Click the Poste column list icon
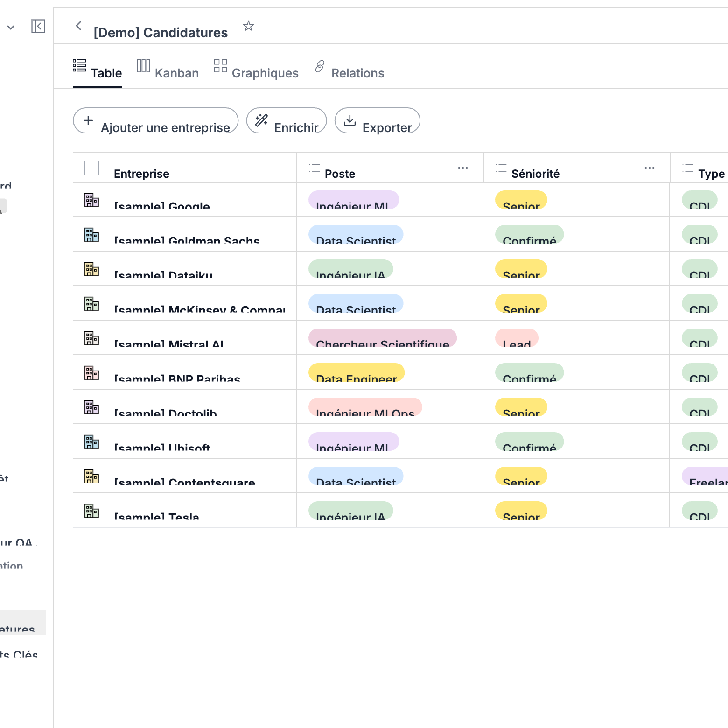The height and width of the screenshot is (728, 728). 315,168
